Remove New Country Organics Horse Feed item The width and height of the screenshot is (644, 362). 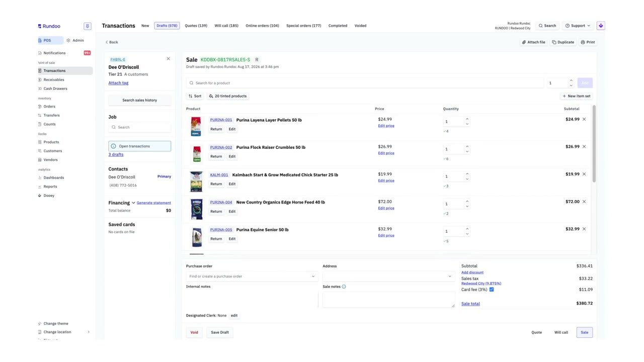pos(584,202)
